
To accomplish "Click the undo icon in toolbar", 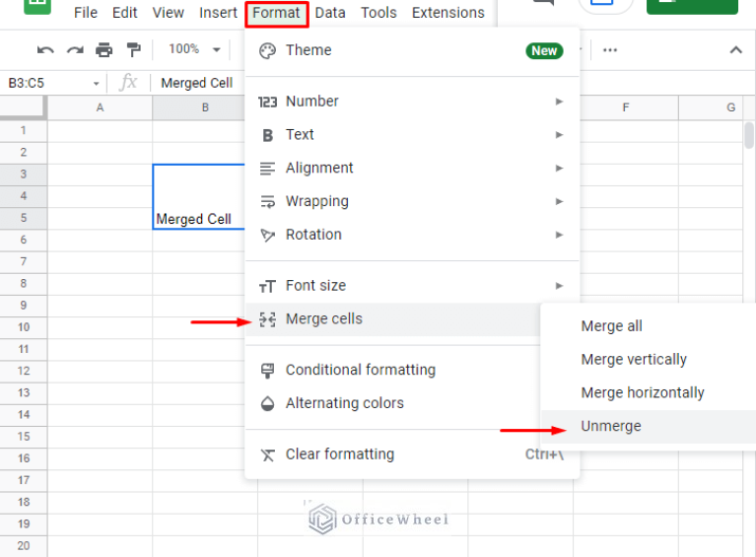I will [x=45, y=50].
